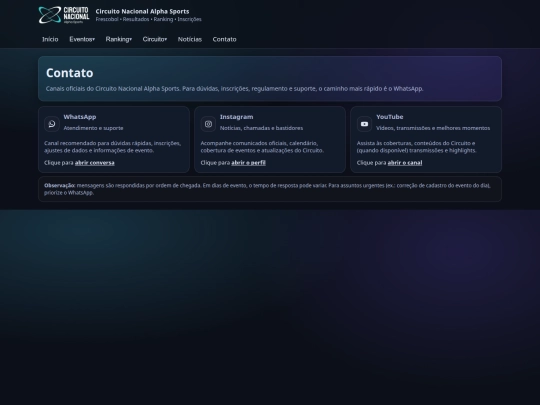The height and width of the screenshot is (405, 540).
Task: Open the Notícias page
Action: [x=190, y=39]
